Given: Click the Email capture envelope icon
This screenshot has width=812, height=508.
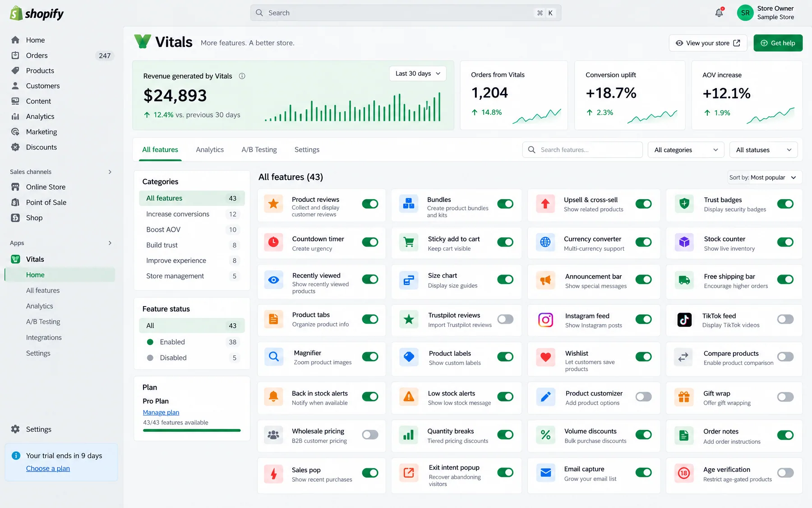Looking at the screenshot, I should pos(545,473).
